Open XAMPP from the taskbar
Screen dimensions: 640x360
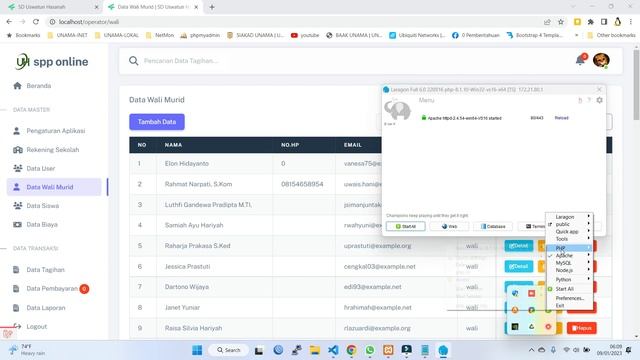click(388, 350)
